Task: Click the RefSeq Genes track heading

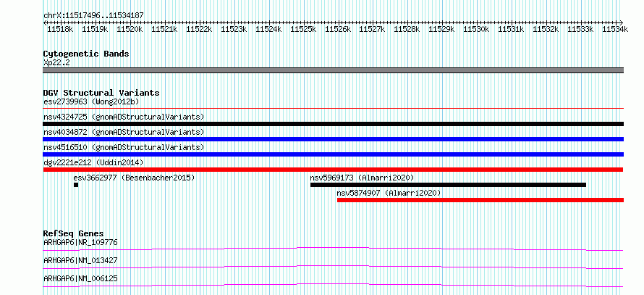Action: pos(74,233)
